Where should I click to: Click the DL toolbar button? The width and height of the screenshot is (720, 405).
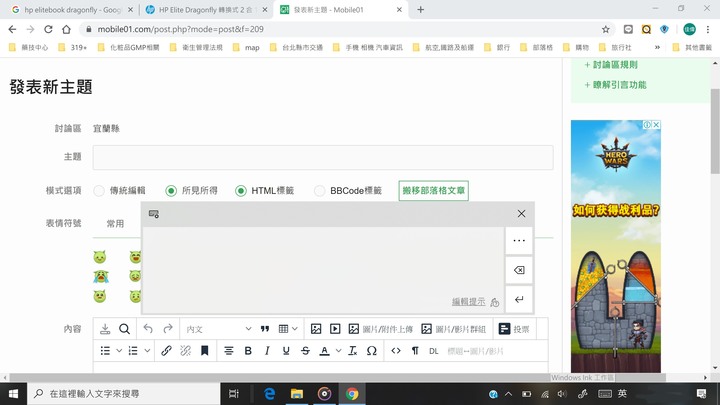(x=434, y=351)
